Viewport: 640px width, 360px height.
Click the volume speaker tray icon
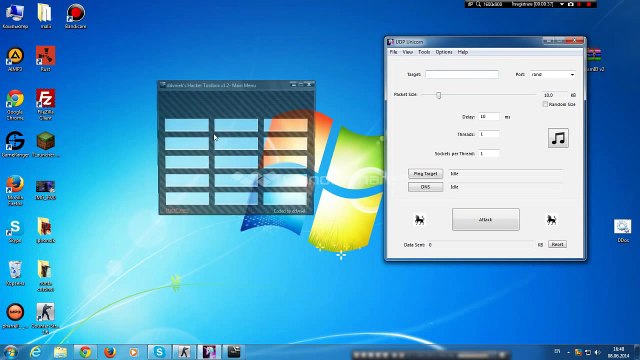tap(598, 352)
